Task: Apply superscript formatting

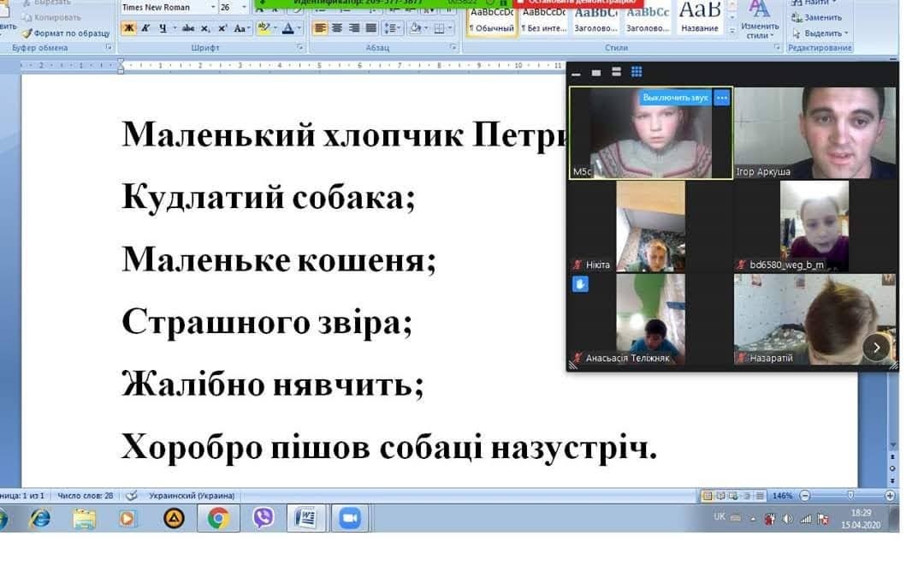Action: (x=222, y=28)
